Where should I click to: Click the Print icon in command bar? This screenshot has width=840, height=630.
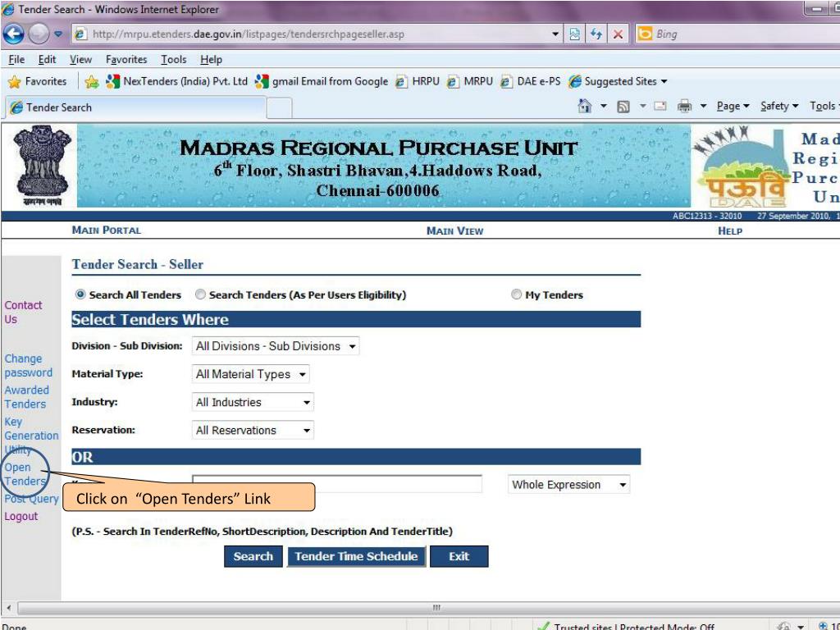686,107
